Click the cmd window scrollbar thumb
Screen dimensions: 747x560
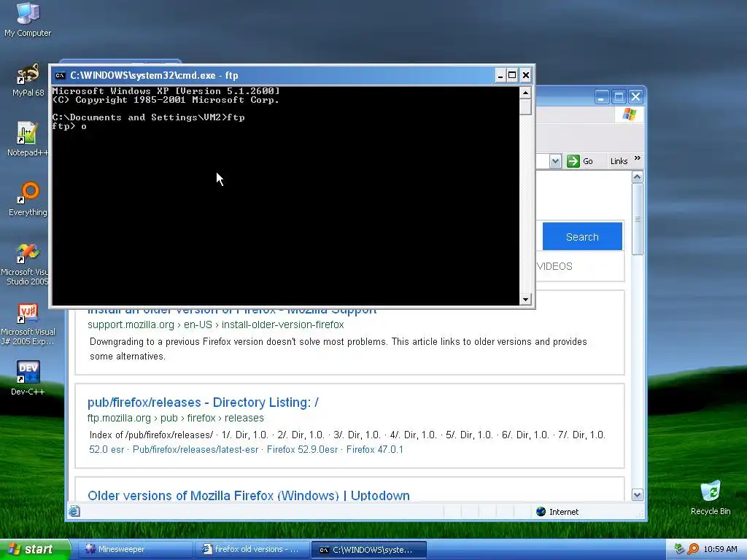coord(525,106)
